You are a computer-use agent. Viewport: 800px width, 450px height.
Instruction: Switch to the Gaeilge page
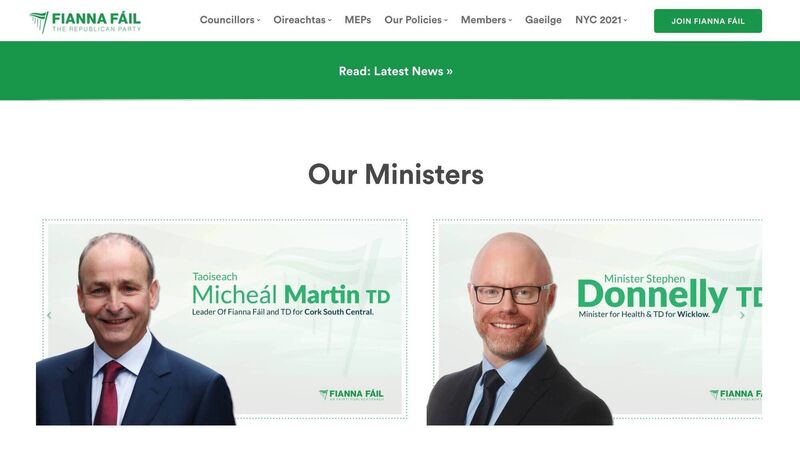pyautogui.click(x=543, y=20)
